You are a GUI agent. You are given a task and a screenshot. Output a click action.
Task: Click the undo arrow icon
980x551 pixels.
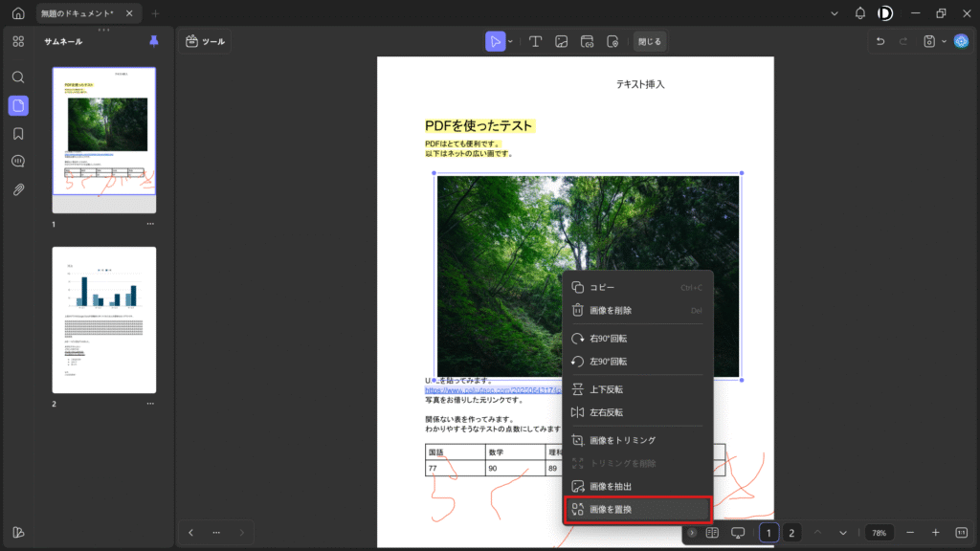pos(880,41)
